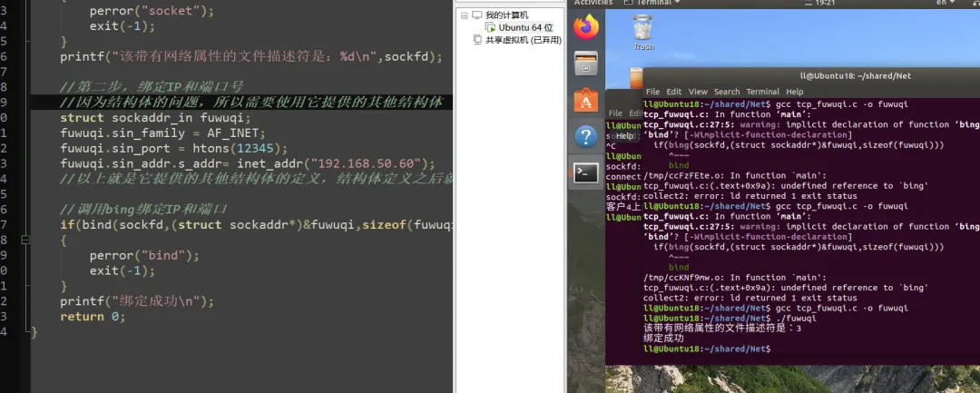Screen dimensions: 980x393
Task: Click the 'perror("socket");' line
Action: point(152,11)
